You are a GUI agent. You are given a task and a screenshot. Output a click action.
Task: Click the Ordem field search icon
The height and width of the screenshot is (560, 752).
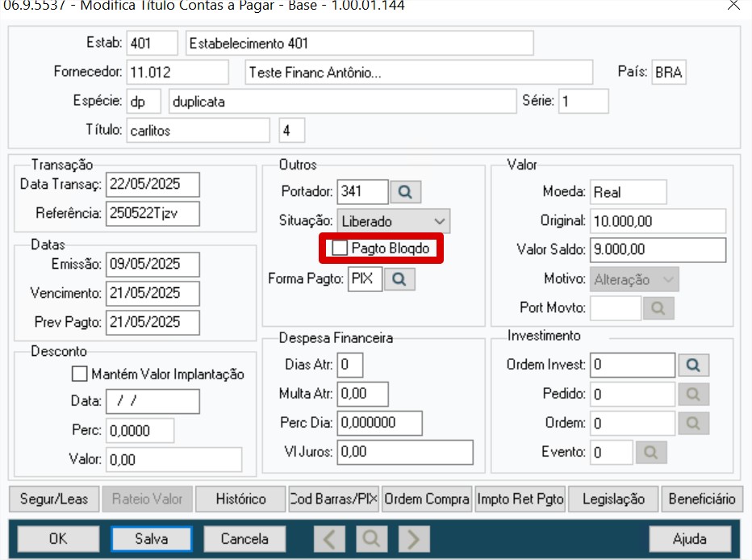(692, 424)
